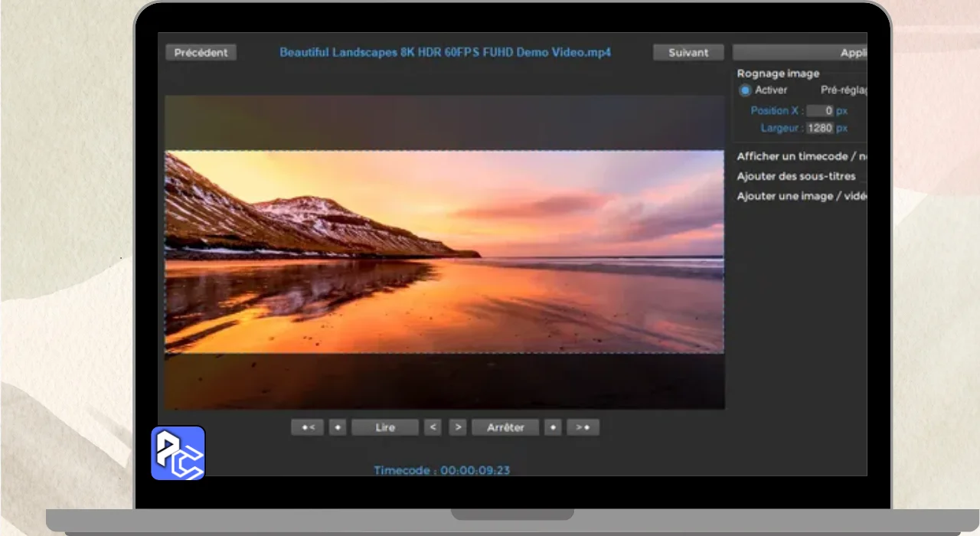Expand the 'Ajouter des sous-titres' section

[x=796, y=176]
